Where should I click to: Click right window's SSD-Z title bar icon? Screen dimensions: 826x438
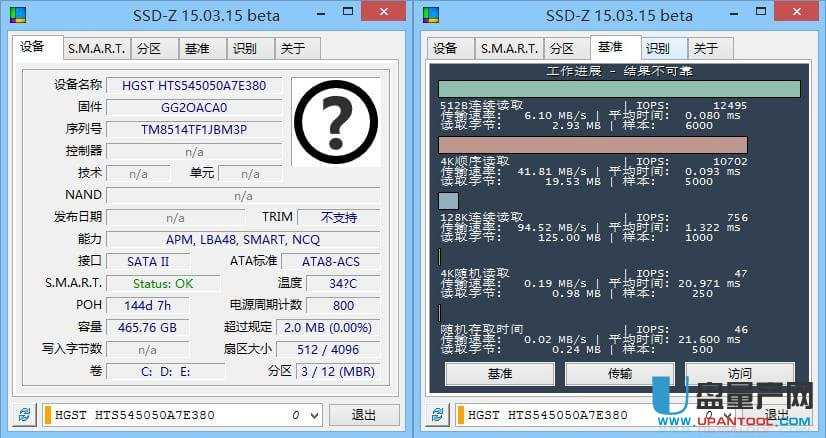[431, 15]
